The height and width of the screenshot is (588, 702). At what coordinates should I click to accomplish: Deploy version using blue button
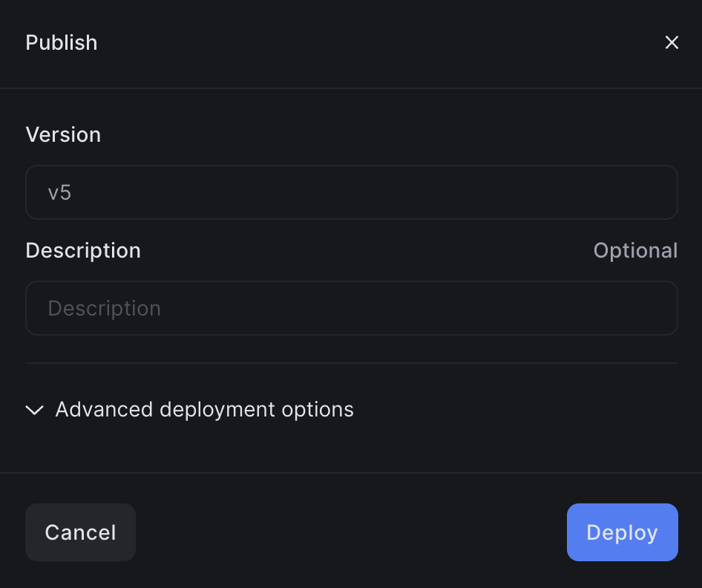click(622, 532)
